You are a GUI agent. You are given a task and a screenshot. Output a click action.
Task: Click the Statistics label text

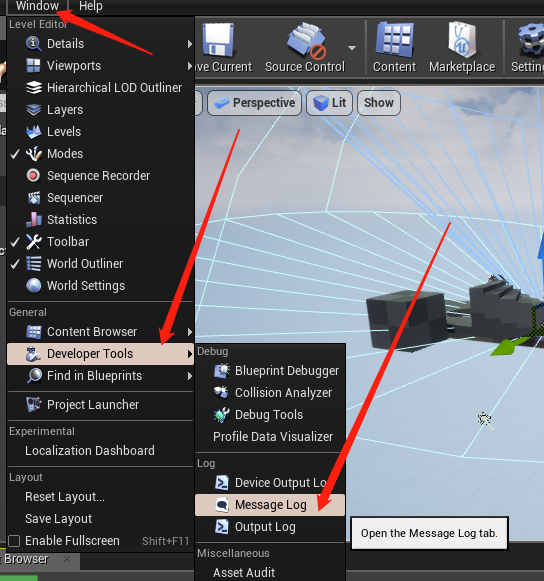(x=72, y=220)
